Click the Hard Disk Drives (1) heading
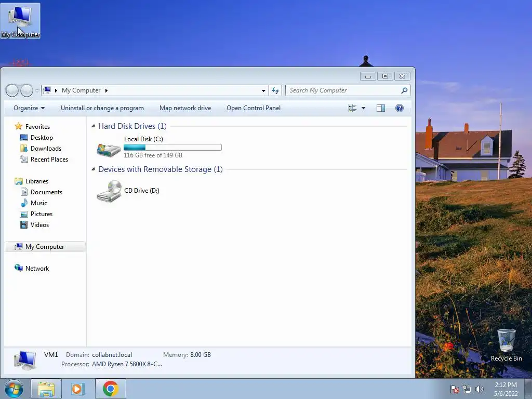532x399 pixels. pyautogui.click(x=132, y=126)
